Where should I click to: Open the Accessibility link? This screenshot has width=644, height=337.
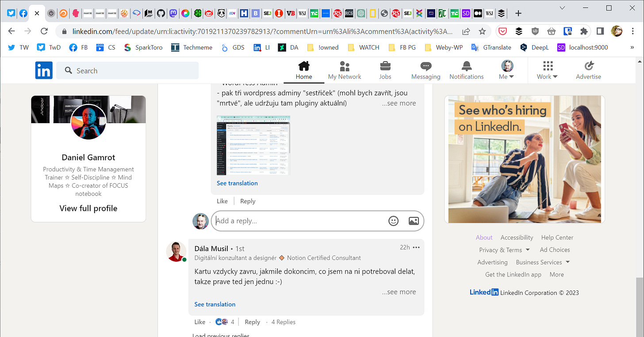click(517, 237)
